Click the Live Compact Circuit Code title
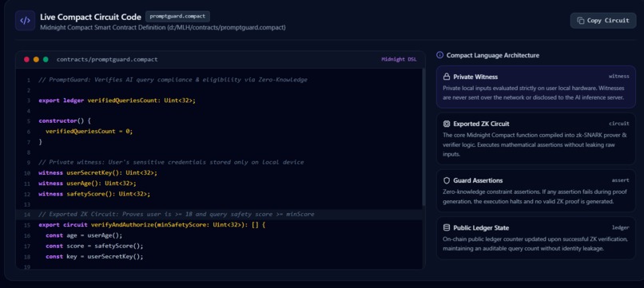Image resolution: width=644 pixels, height=288 pixels. coord(90,17)
